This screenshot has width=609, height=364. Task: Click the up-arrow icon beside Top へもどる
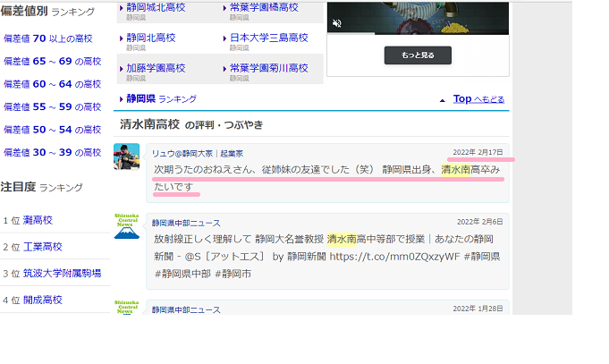tap(442, 99)
